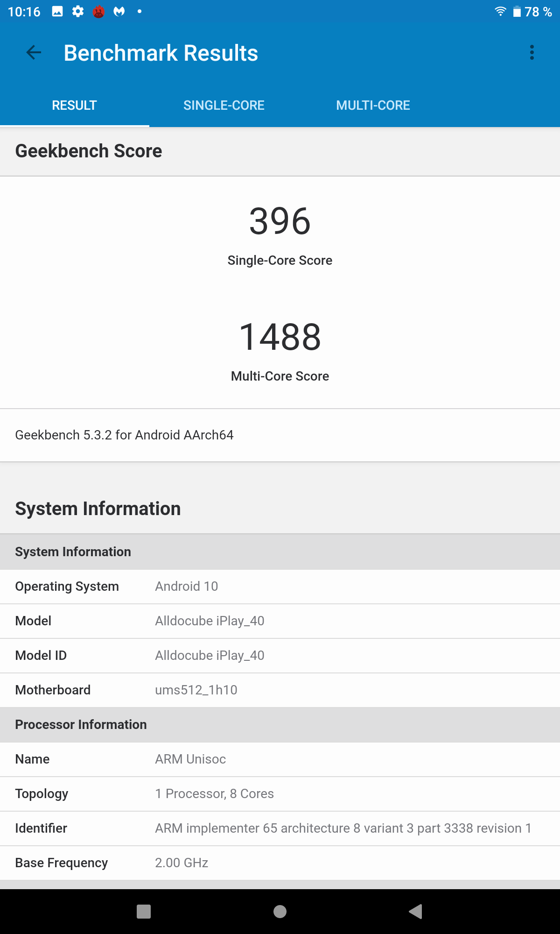Tap the Geekbench 5.3.2 version text

click(x=124, y=435)
